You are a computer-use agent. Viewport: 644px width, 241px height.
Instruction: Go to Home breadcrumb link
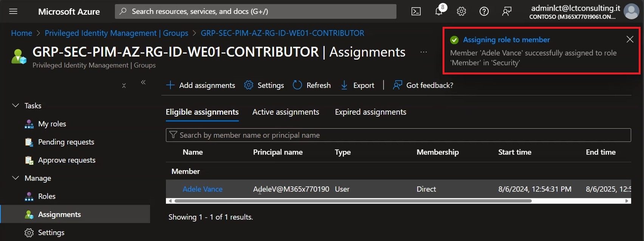[x=22, y=33]
